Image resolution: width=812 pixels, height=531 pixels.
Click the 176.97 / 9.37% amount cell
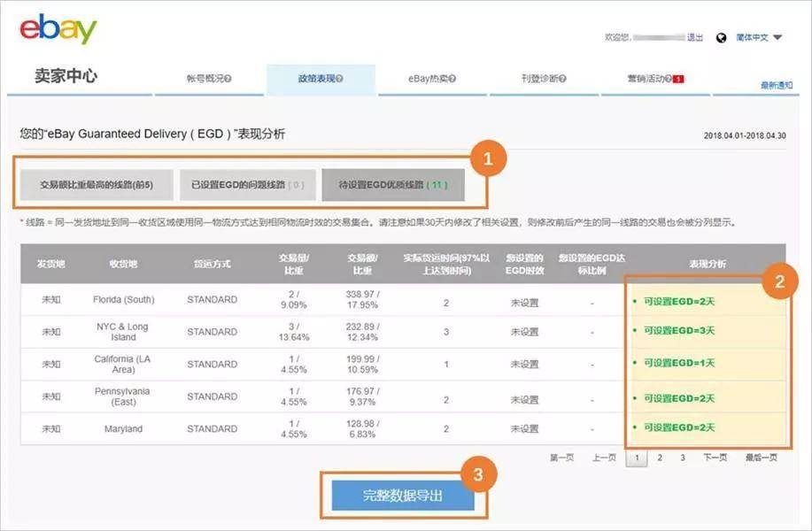(362, 396)
